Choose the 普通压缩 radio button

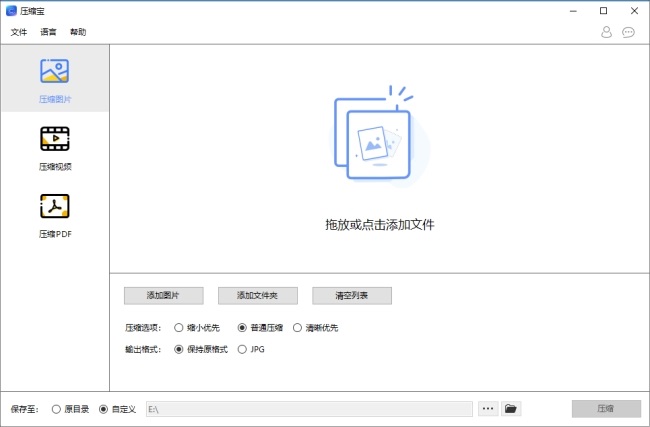click(242, 327)
